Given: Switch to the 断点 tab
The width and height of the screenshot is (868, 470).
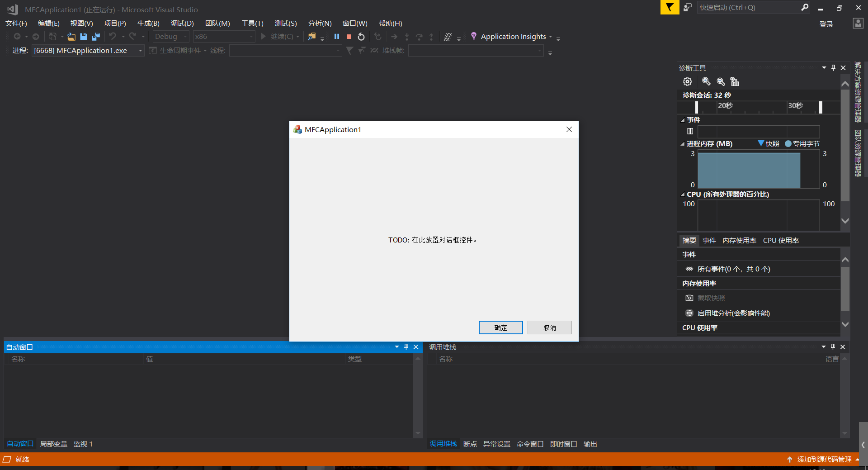Looking at the screenshot, I should click(x=470, y=444).
